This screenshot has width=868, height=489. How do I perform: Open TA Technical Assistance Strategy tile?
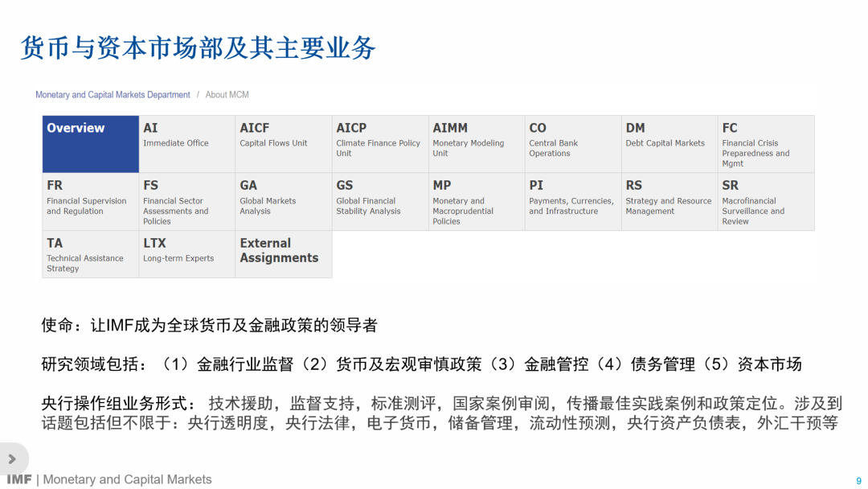(90, 255)
